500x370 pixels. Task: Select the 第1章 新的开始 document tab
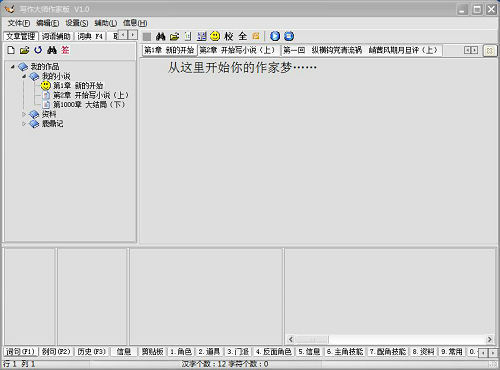click(x=169, y=50)
